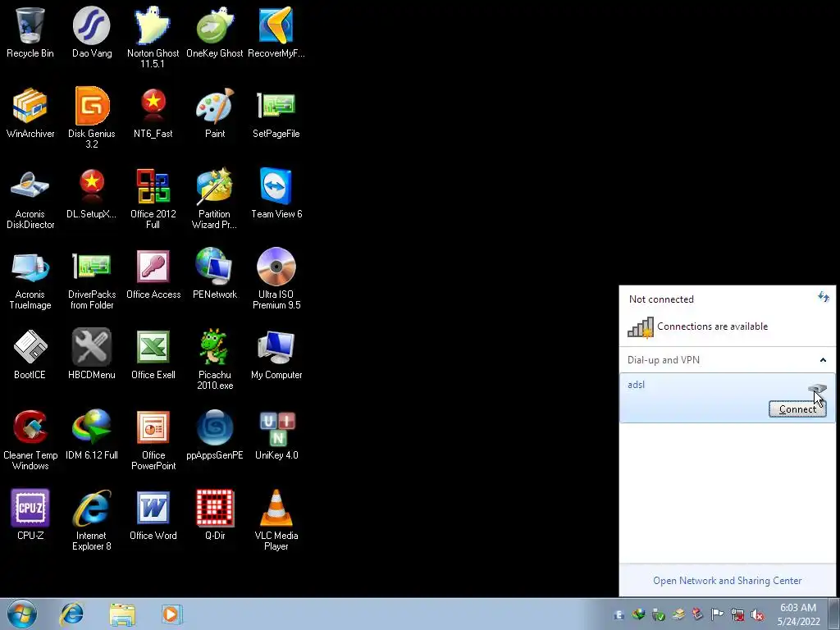Select the Dao Vang desktop icon
This screenshot has height=630, width=840.
tap(92, 32)
